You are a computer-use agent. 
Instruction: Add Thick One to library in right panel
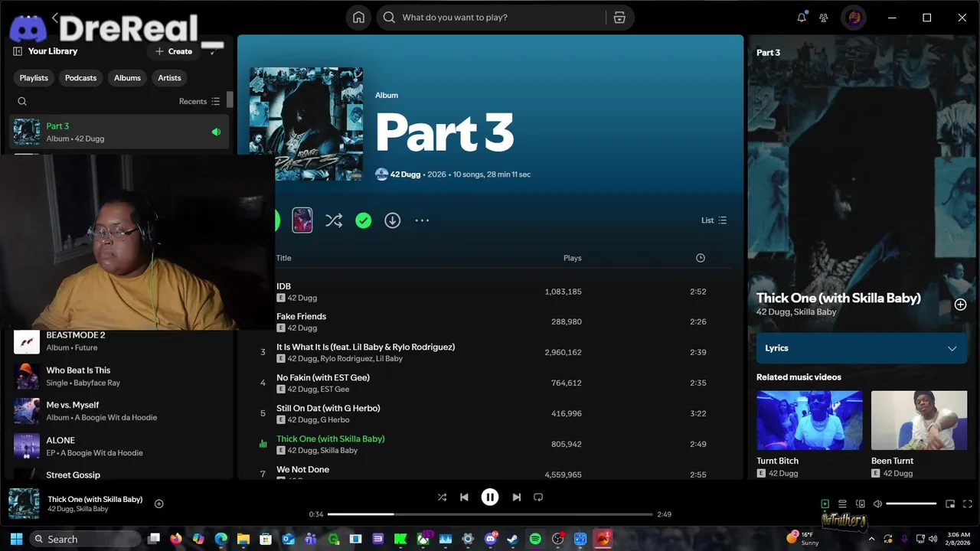960,305
